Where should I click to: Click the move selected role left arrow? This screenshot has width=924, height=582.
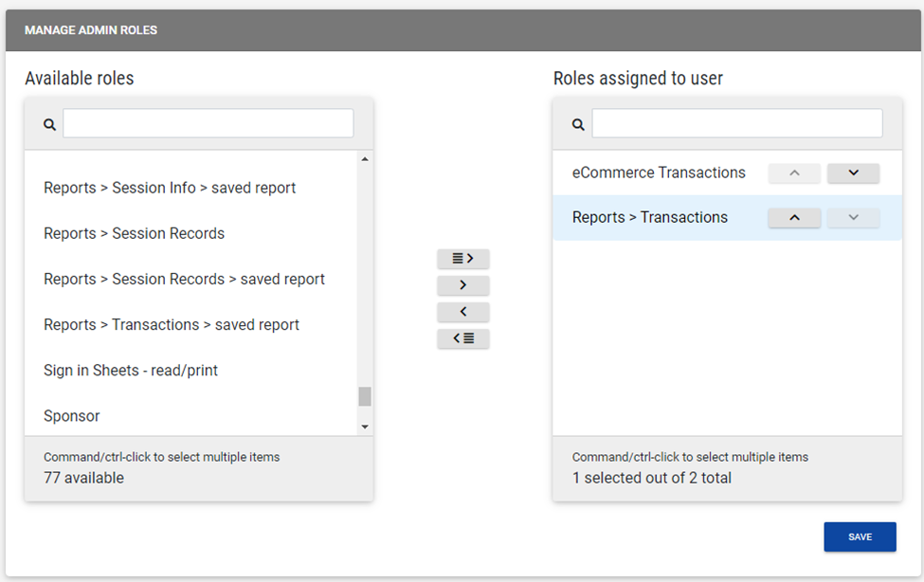[x=463, y=312]
